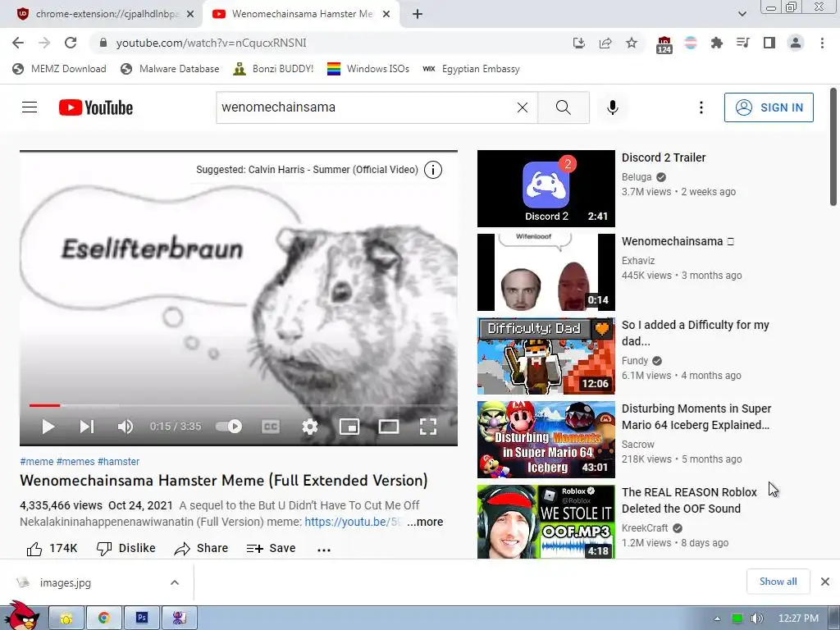The width and height of the screenshot is (840, 630).
Task: Go back to the previous page
Action: (x=18, y=43)
